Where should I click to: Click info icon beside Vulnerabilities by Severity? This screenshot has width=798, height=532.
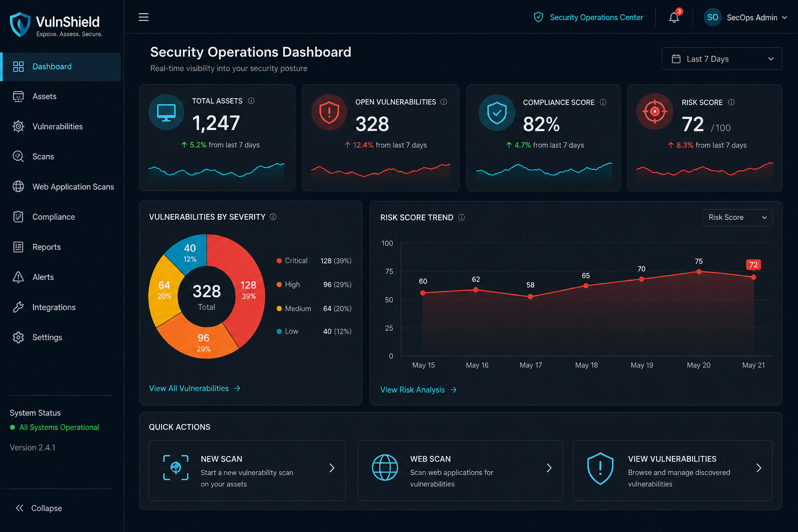[x=273, y=217]
